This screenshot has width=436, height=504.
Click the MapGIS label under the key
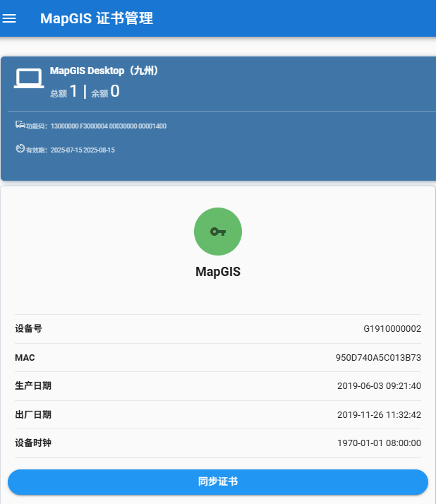pyautogui.click(x=218, y=272)
